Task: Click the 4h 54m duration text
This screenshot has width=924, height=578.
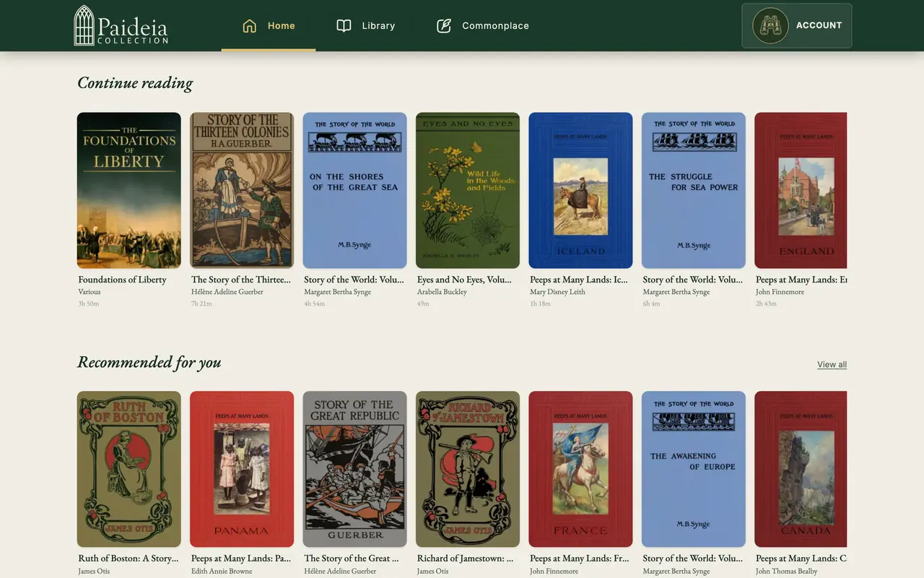Action: [x=314, y=303]
